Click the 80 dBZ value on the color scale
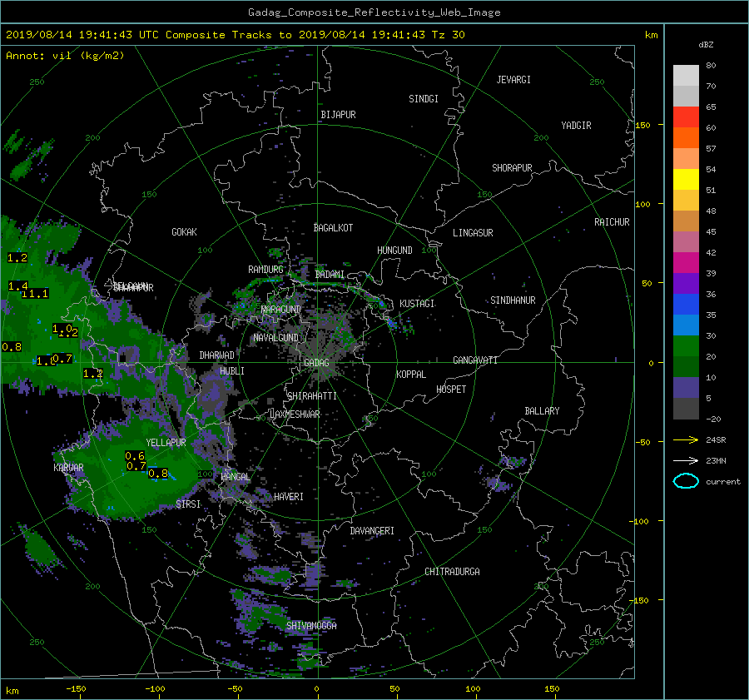The height and width of the screenshot is (700, 749). click(x=711, y=65)
